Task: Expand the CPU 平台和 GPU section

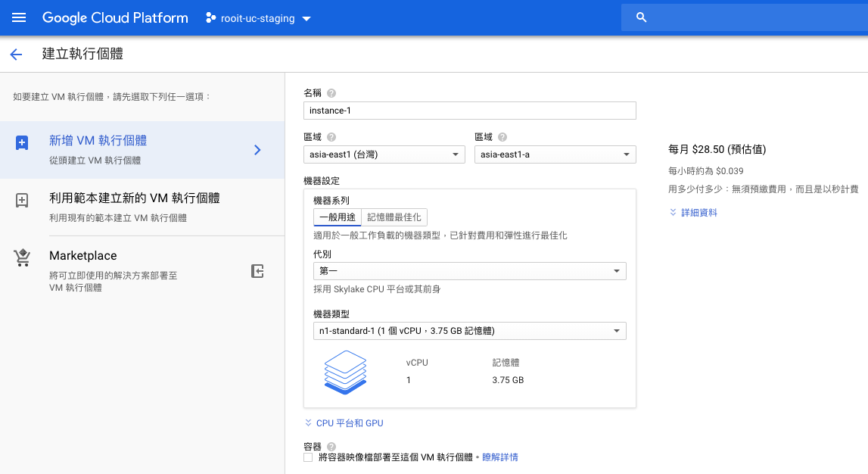Action: coord(344,423)
